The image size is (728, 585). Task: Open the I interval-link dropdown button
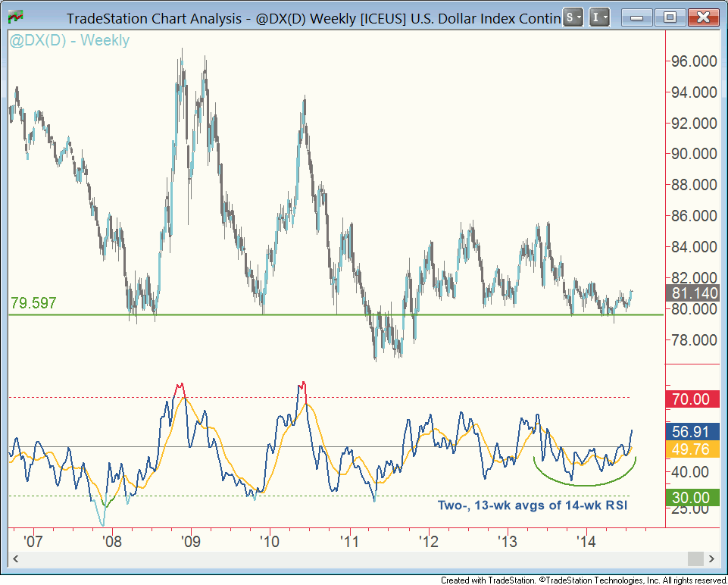point(599,17)
